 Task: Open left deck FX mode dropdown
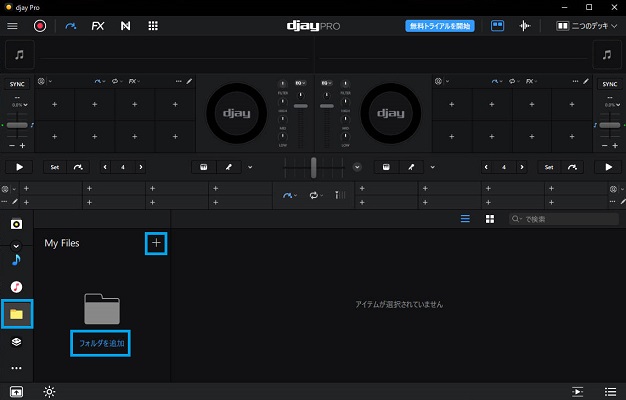134,81
